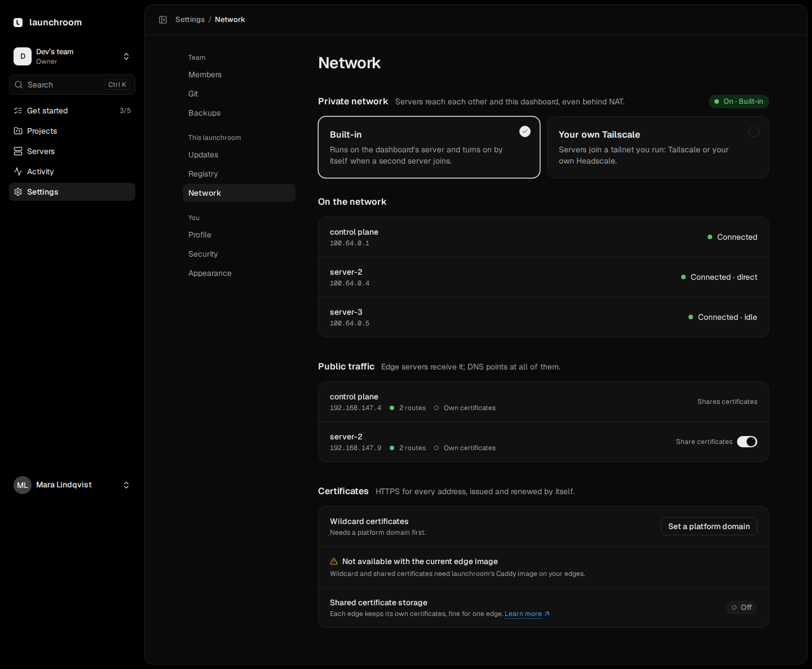The height and width of the screenshot is (669, 812).
Task: Click the warning triangle icon
Action: pos(334,561)
